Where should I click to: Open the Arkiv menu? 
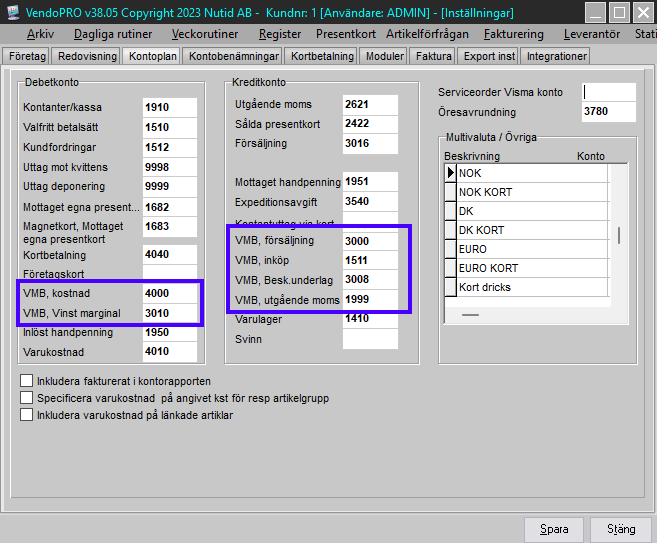pos(40,34)
